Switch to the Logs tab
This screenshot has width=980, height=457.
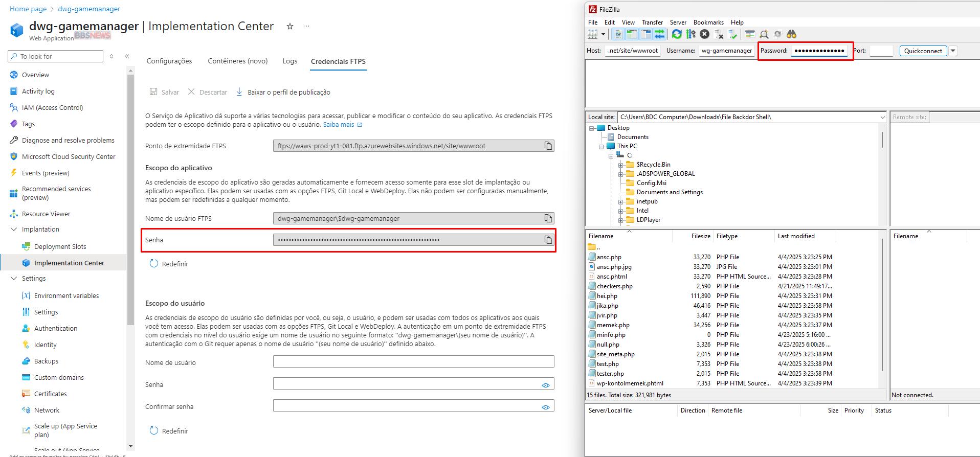click(x=289, y=61)
